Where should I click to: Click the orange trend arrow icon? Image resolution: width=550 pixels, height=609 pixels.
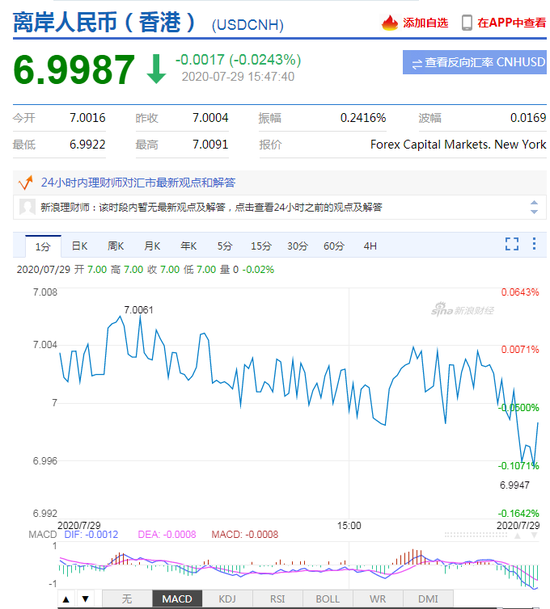click(26, 182)
